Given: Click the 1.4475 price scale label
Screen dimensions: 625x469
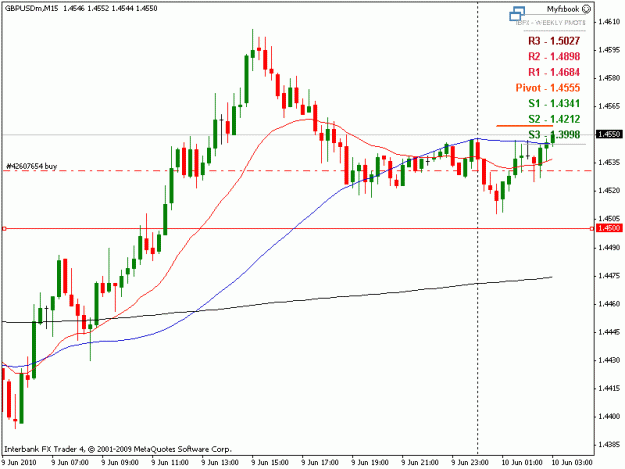Looking at the screenshot, I should [609, 276].
